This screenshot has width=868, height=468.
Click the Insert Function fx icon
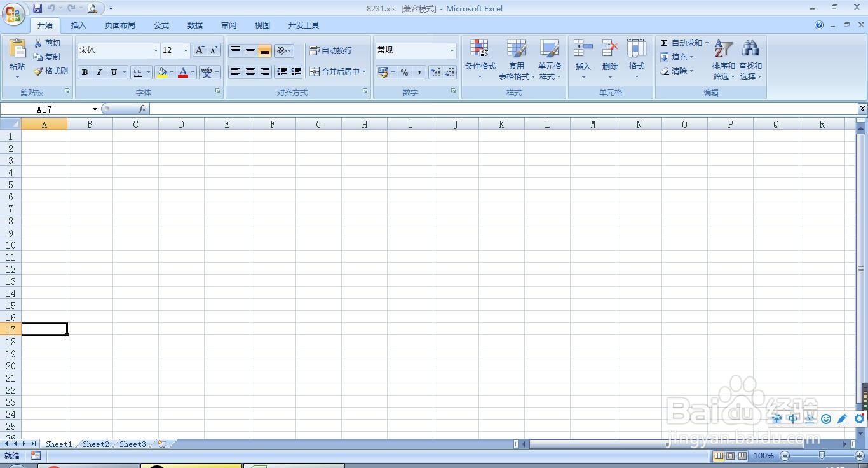[x=142, y=109]
